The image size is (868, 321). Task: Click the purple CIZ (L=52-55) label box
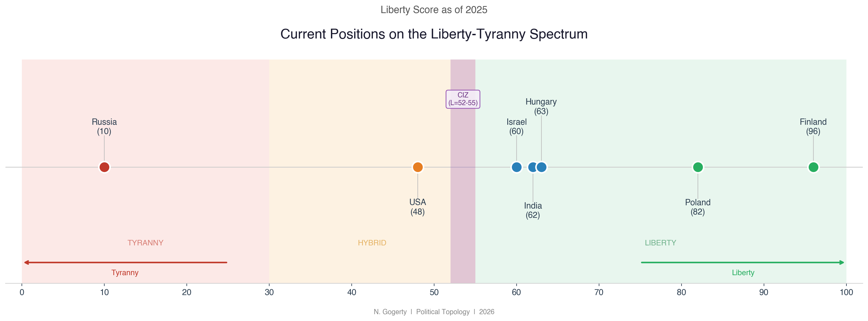pyautogui.click(x=463, y=99)
